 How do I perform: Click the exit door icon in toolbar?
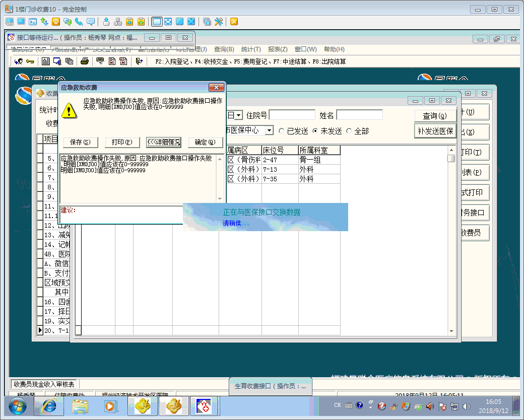coord(139,61)
